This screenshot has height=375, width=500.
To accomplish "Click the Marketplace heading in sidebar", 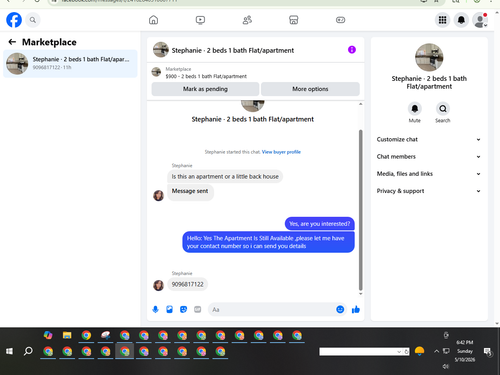I will [49, 42].
